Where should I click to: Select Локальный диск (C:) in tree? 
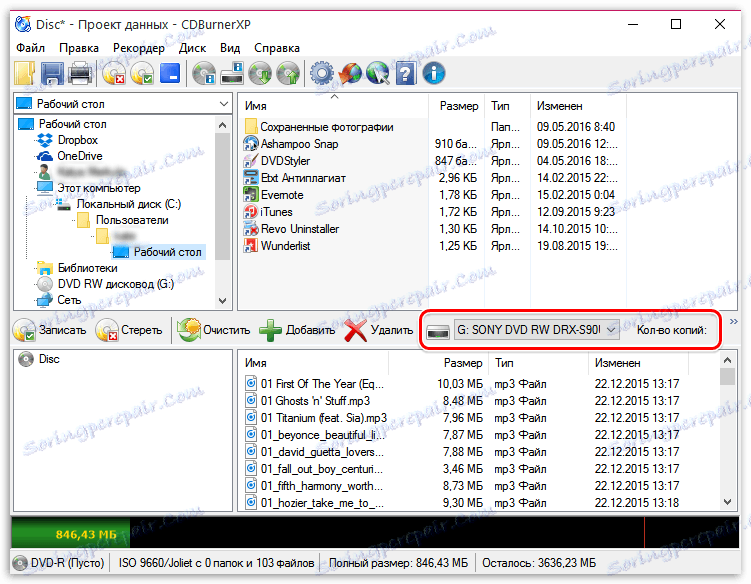click(x=129, y=204)
